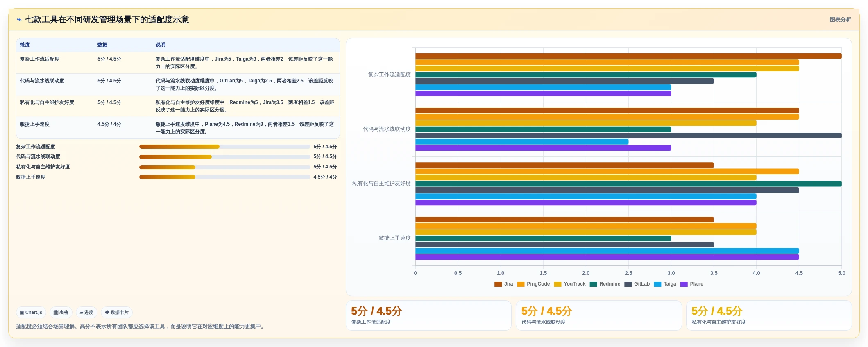Viewport: 868px width, 347px height.
Task: Click the footnote text 适配度必须结合场景理解
Action: pos(141,327)
